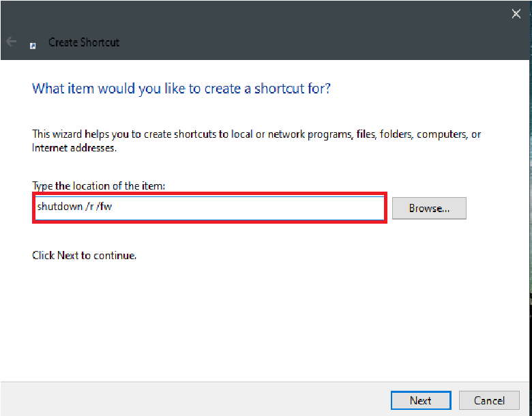Click the desktop strip at right window edge
532x416 pixels.
click(x=531, y=204)
